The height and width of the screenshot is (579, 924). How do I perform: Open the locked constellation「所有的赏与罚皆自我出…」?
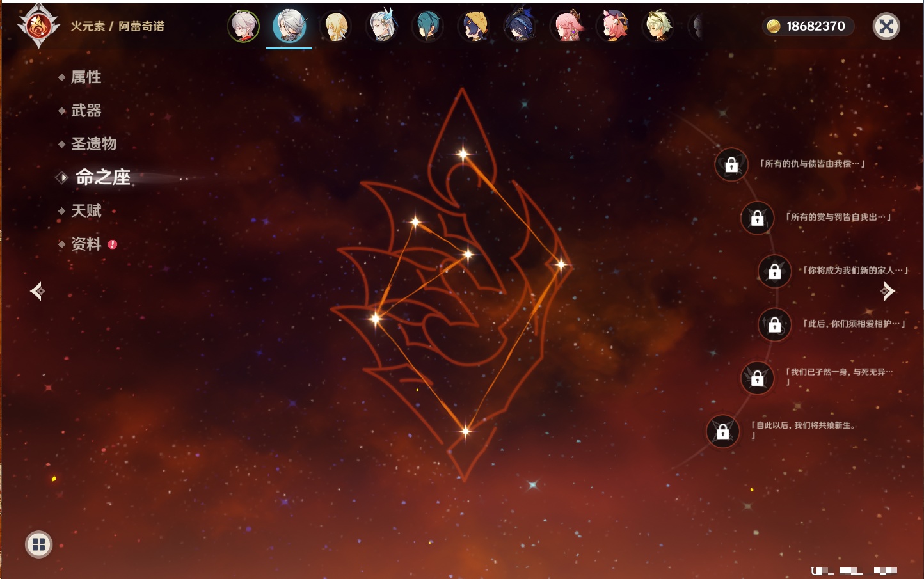(x=758, y=218)
